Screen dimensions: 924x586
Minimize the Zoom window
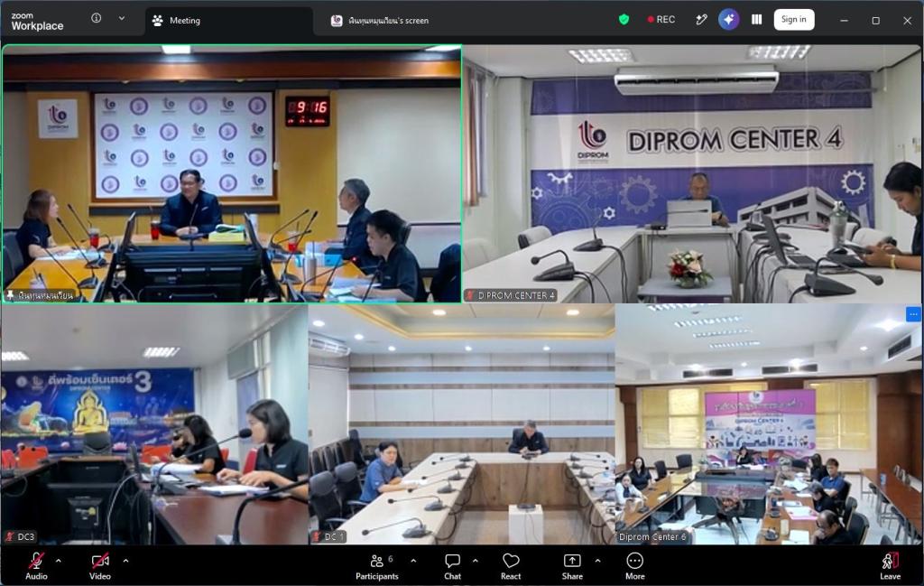click(844, 20)
